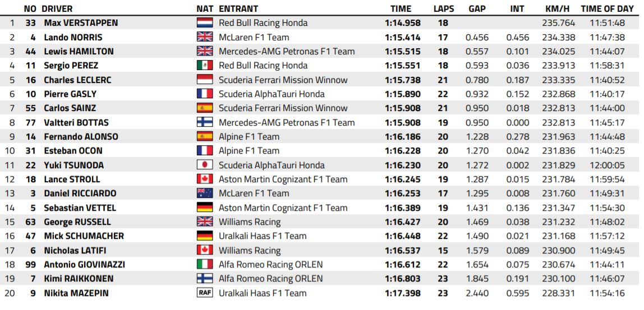This screenshot has height=310, width=644.
Task: Click the Italian flag beside Antonio Giovinazzi
Action: [205, 264]
